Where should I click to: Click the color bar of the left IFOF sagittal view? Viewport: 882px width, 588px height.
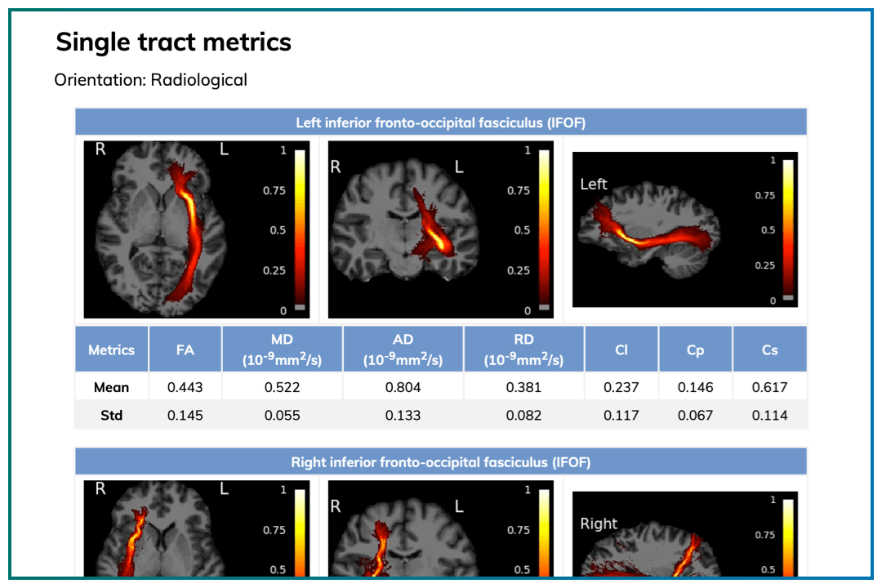[x=788, y=229]
